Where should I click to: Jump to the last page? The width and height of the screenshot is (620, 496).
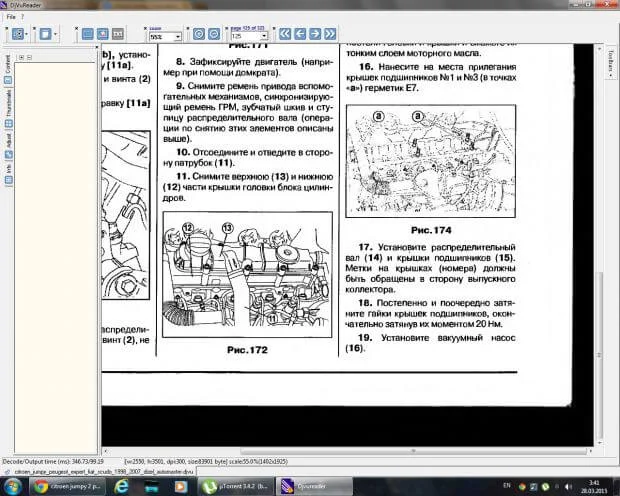pos(330,33)
